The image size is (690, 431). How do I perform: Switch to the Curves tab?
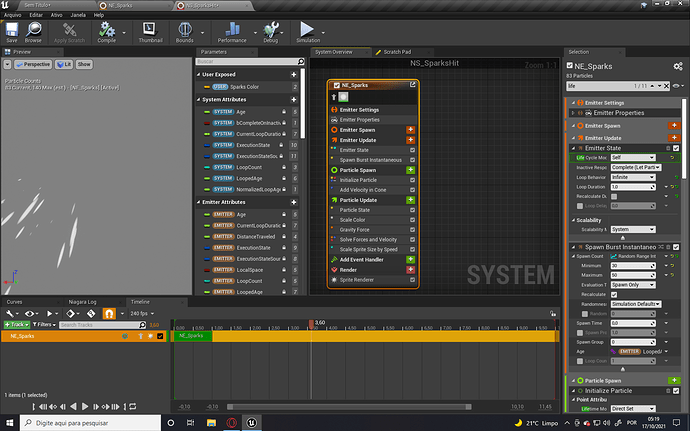(14, 302)
